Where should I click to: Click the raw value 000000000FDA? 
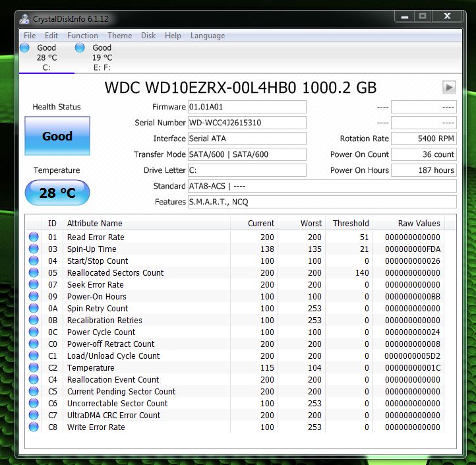coord(413,249)
